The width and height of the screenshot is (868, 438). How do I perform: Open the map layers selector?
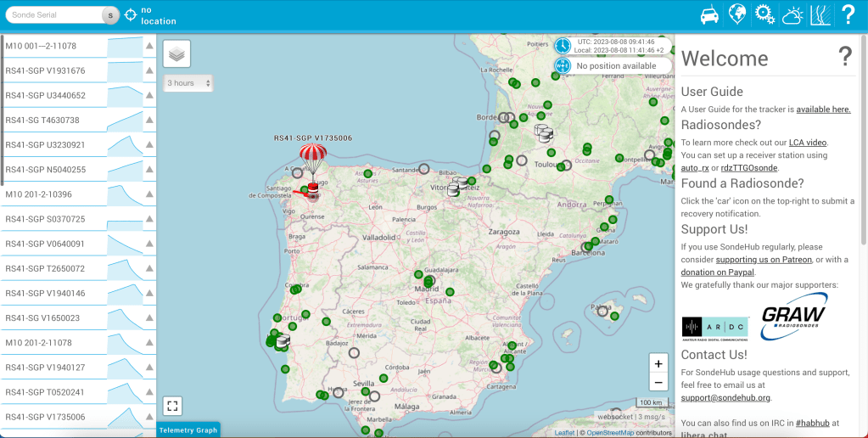coord(176,53)
